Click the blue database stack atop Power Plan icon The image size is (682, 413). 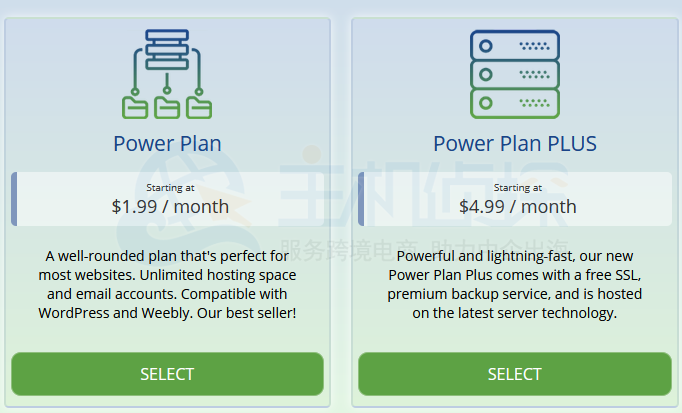[x=167, y=49]
